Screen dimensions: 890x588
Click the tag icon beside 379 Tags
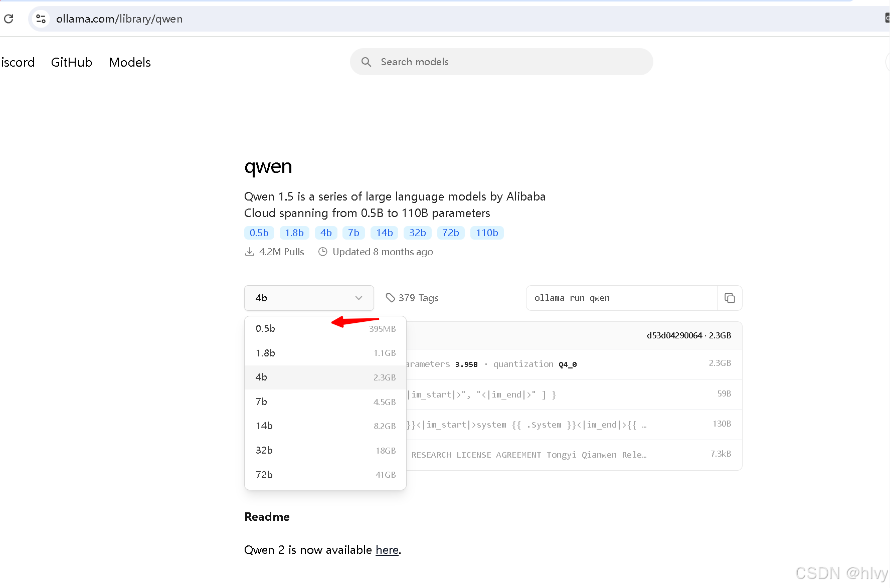pos(390,298)
